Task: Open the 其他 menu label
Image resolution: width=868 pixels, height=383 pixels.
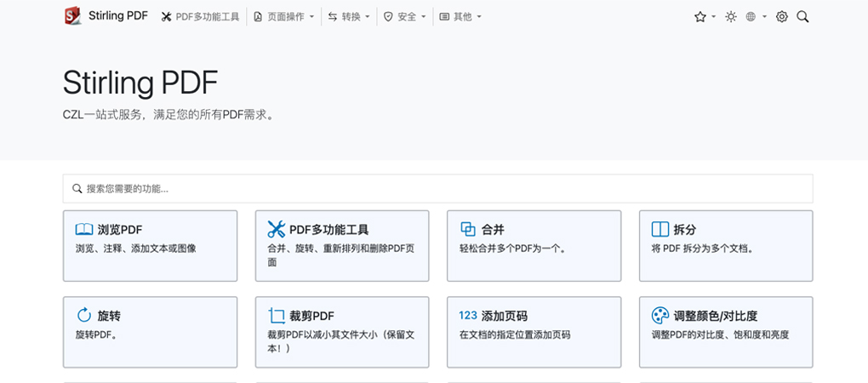Action: click(463, 17)
